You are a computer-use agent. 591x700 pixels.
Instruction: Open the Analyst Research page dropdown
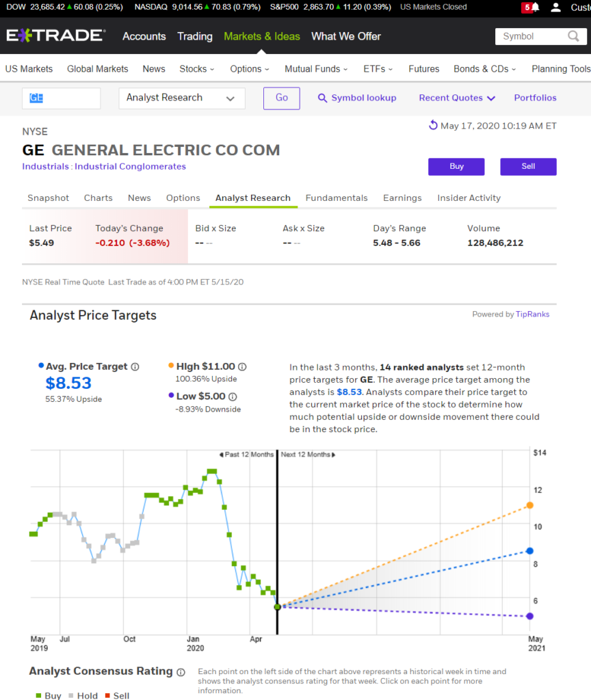coord(182,98)
